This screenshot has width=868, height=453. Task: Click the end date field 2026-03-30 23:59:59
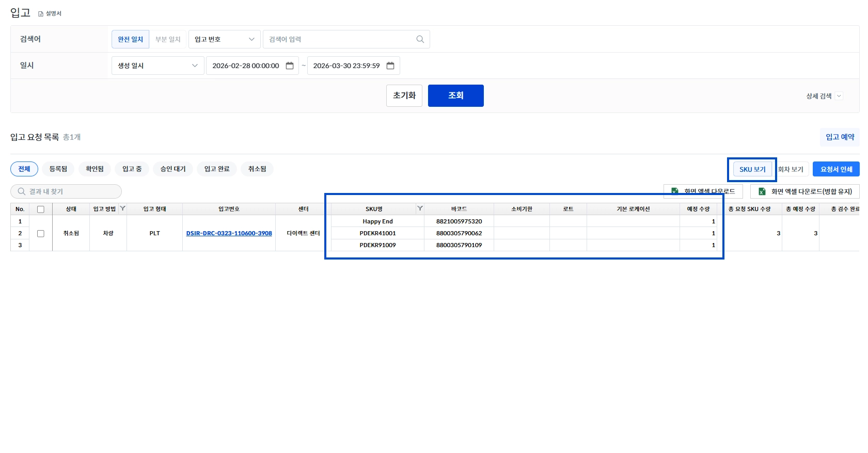(354, 66)
